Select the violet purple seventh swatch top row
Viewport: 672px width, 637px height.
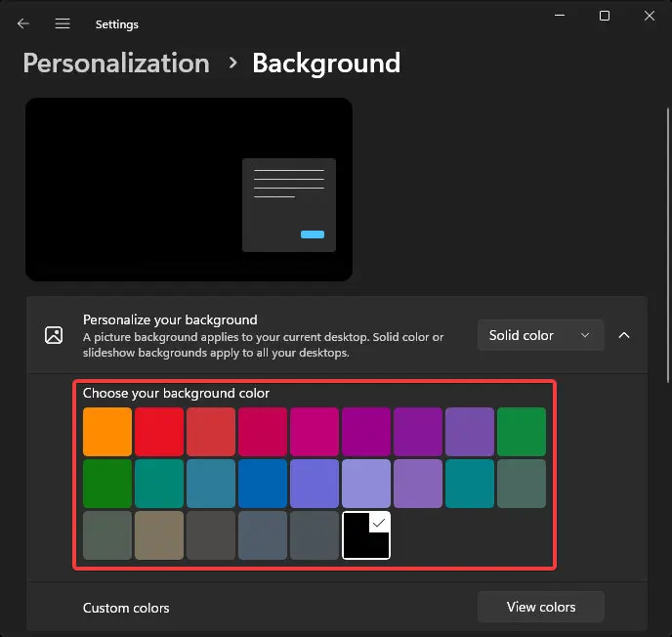[x=418, y=432]
